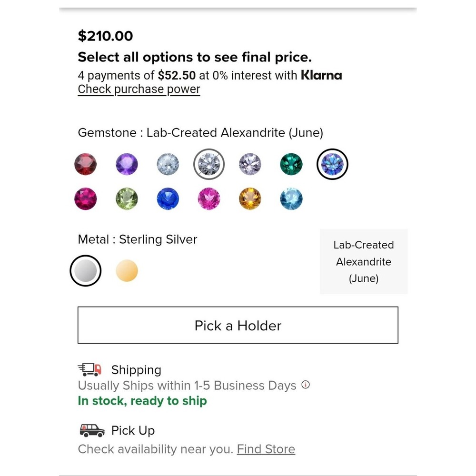
Task: Select the Sterling Silver metal option
Action: (86, 271)
